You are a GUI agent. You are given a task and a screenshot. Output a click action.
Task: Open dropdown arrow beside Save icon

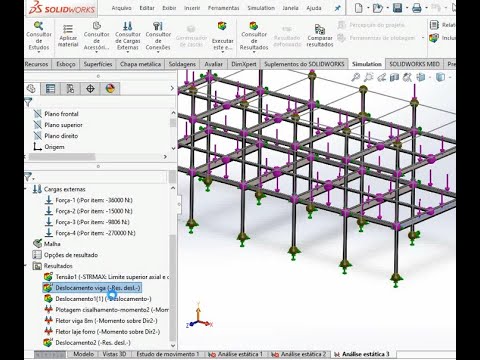pos(407,8)
